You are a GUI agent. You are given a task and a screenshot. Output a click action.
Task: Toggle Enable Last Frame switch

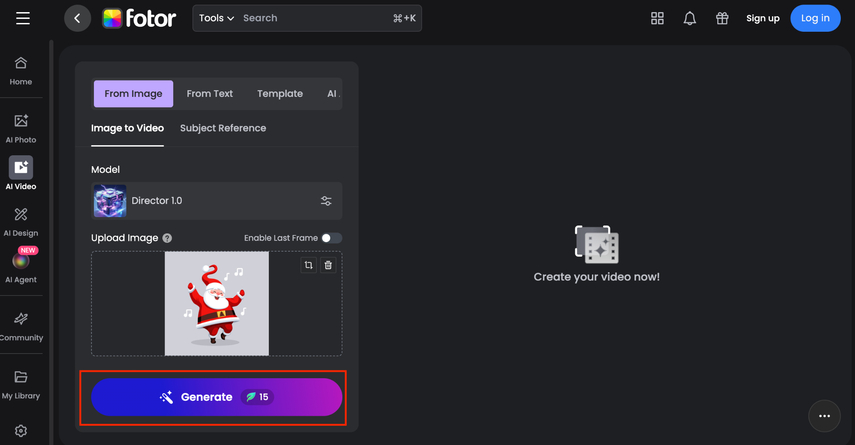(331, 238)
